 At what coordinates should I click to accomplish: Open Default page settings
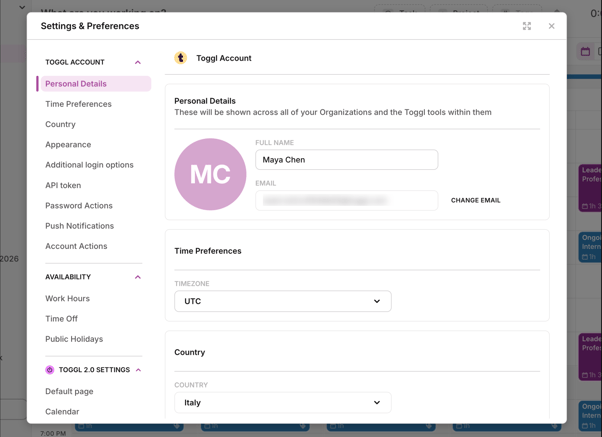69,391
